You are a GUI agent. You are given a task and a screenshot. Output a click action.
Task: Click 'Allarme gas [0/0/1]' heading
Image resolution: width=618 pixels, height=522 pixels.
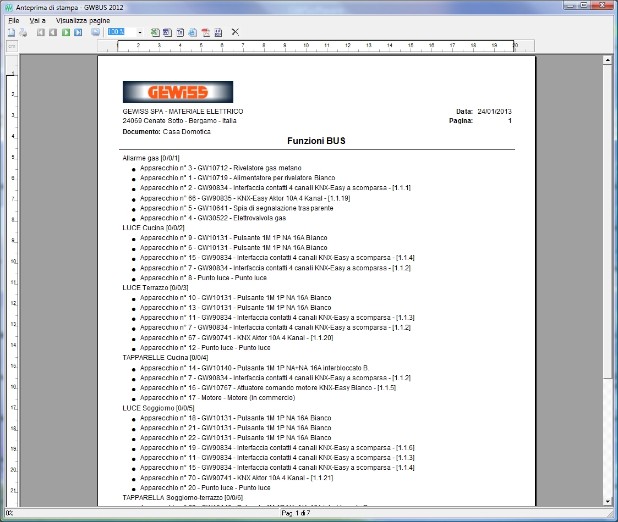click(151, 158)
